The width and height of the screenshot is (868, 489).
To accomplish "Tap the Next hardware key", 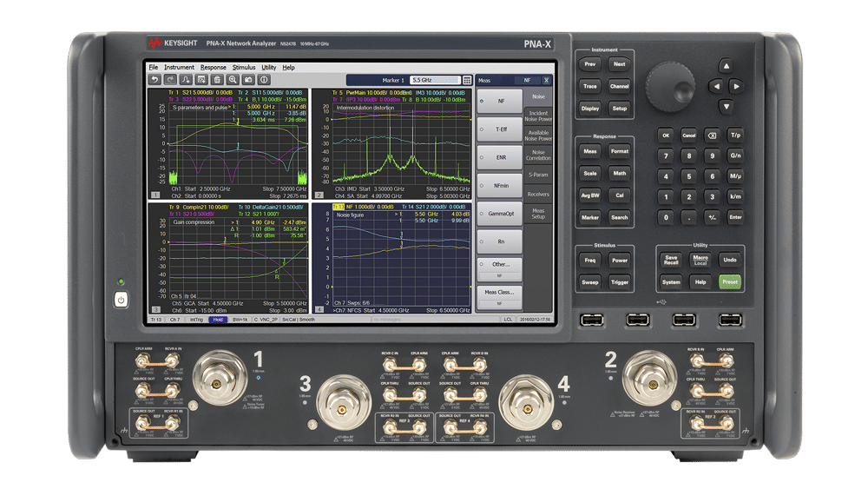I will pyautogui.click(x=620, y=65).
